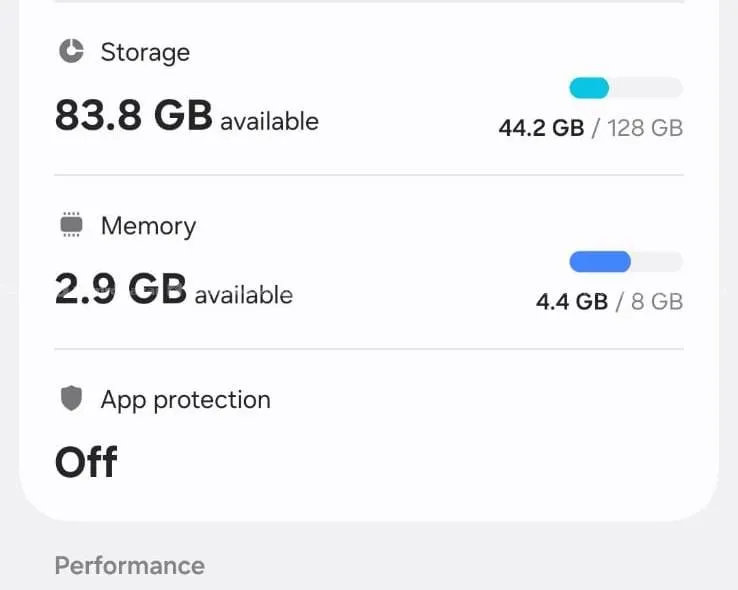
Task: Tap the unfilled part of storage bar
Action: click(646, 88)
